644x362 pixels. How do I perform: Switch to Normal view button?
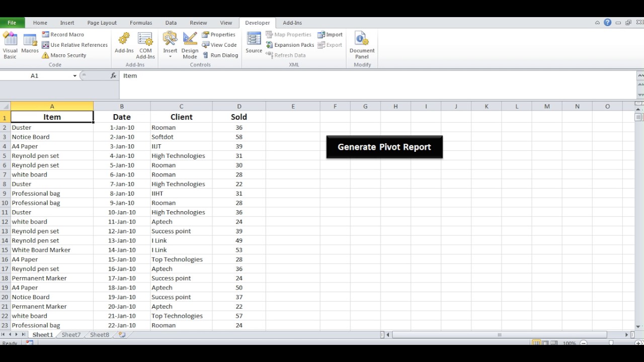click(x=536, y=343)
